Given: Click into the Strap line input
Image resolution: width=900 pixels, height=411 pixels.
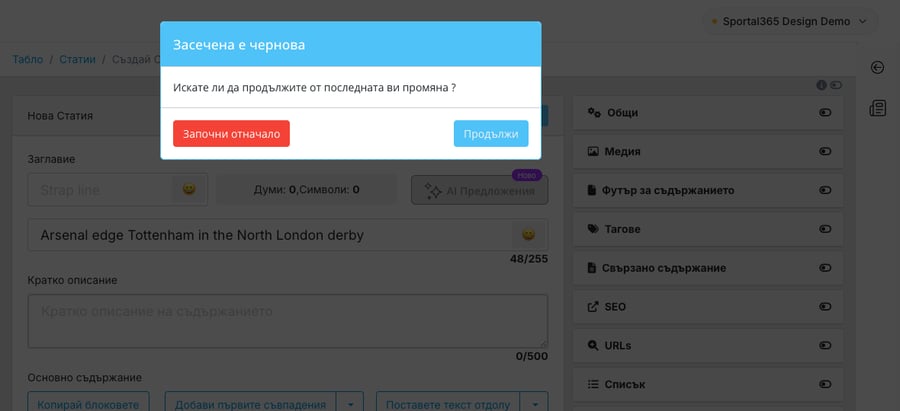Looking at the screenshot, I should pos(100,190).
